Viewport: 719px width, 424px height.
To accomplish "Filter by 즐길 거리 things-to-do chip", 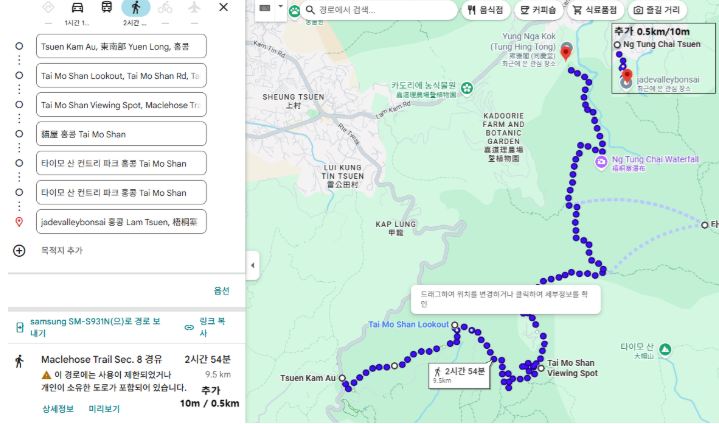I will tap(657, 10).
